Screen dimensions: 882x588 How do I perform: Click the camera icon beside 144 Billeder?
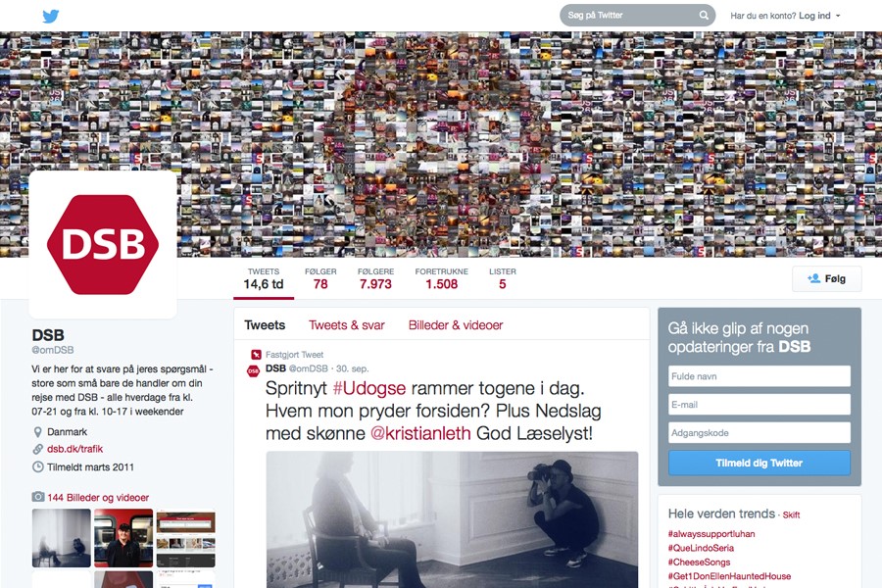coord(37,497)
